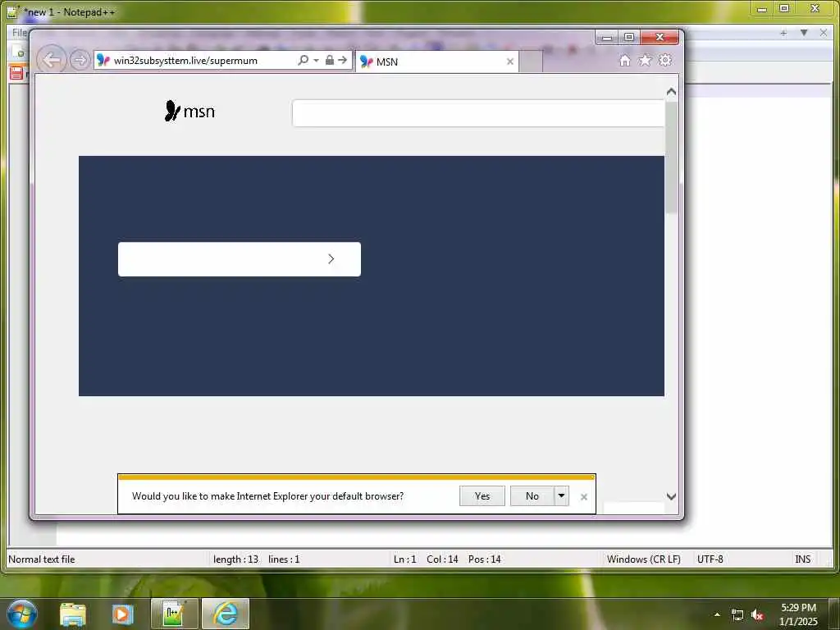
Task: Click the network icon in system tray
Action: click(737, 615)
